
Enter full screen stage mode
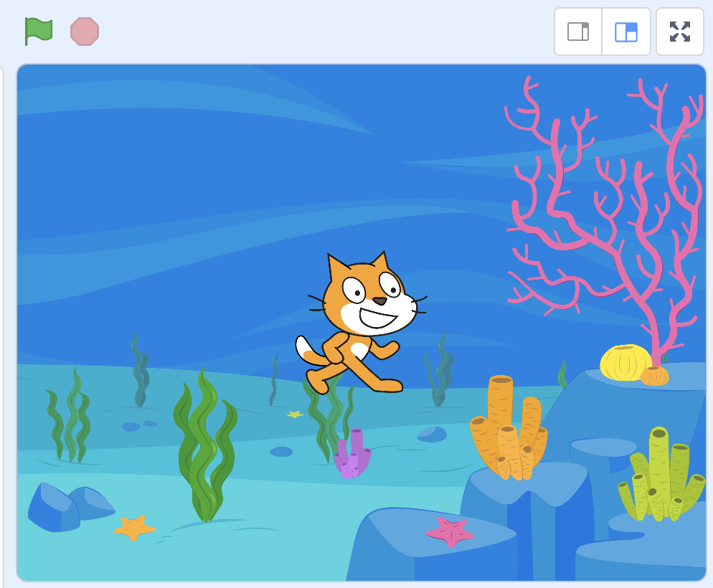pos(680,32)
